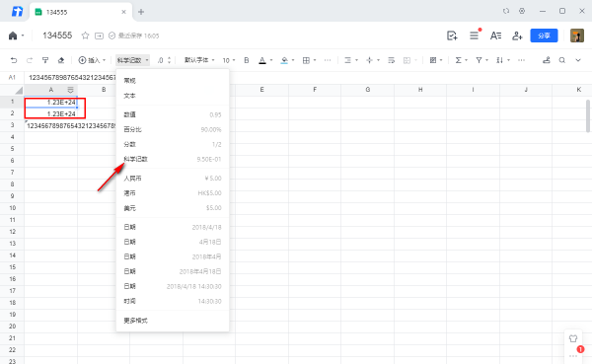Open the search magnifier tool
The height and width of the screenshot is (364, 592).
pos(562,60)
